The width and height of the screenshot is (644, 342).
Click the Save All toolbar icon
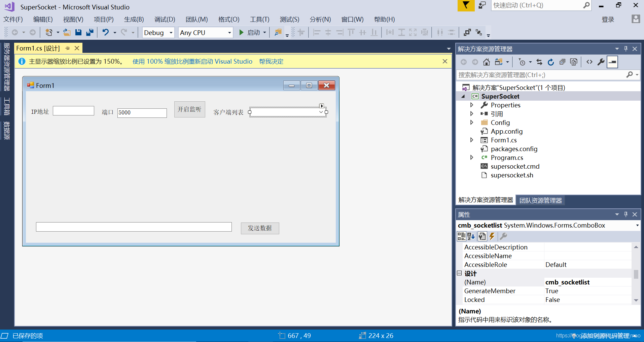click(x=90, y=32)
